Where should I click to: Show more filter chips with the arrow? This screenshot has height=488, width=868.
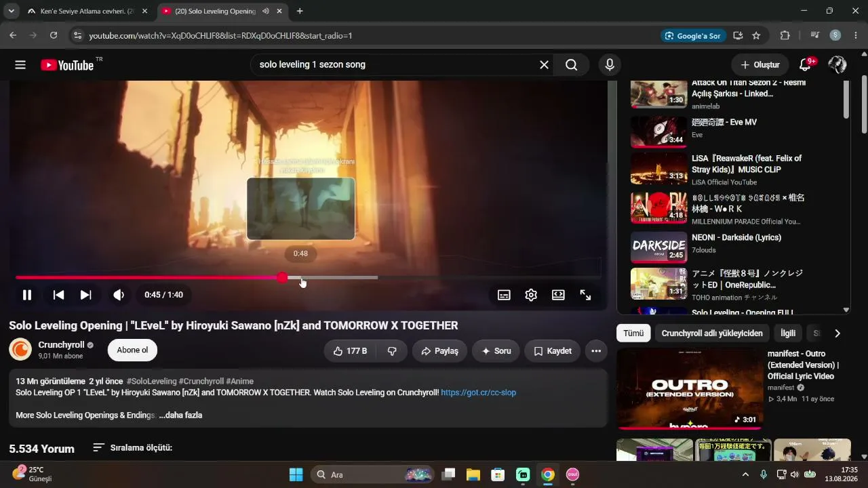point(837,333)
